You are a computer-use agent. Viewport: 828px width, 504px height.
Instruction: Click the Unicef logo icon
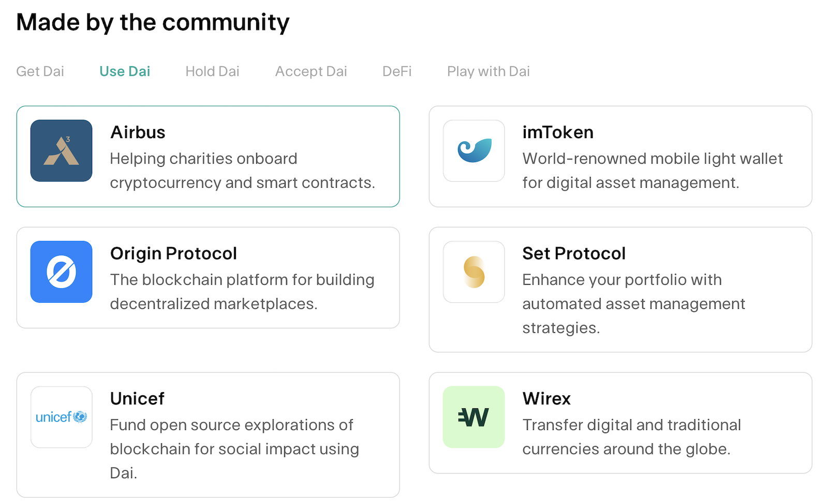point(61,417)
